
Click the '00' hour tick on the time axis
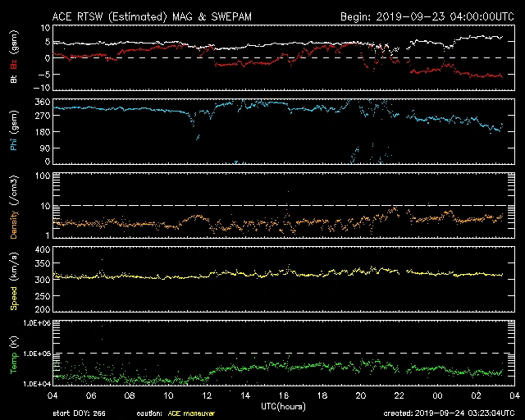coord(437,395)
